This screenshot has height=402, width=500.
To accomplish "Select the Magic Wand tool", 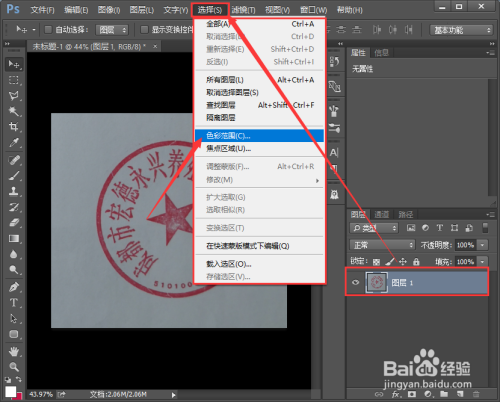I will [14, 111].
